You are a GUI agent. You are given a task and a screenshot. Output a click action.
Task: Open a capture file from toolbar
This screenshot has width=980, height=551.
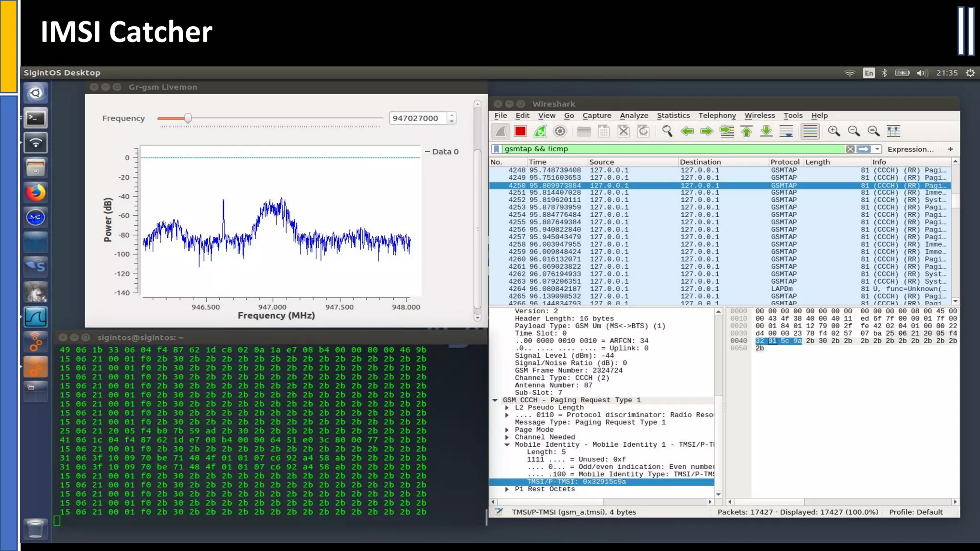pos(584,131)
